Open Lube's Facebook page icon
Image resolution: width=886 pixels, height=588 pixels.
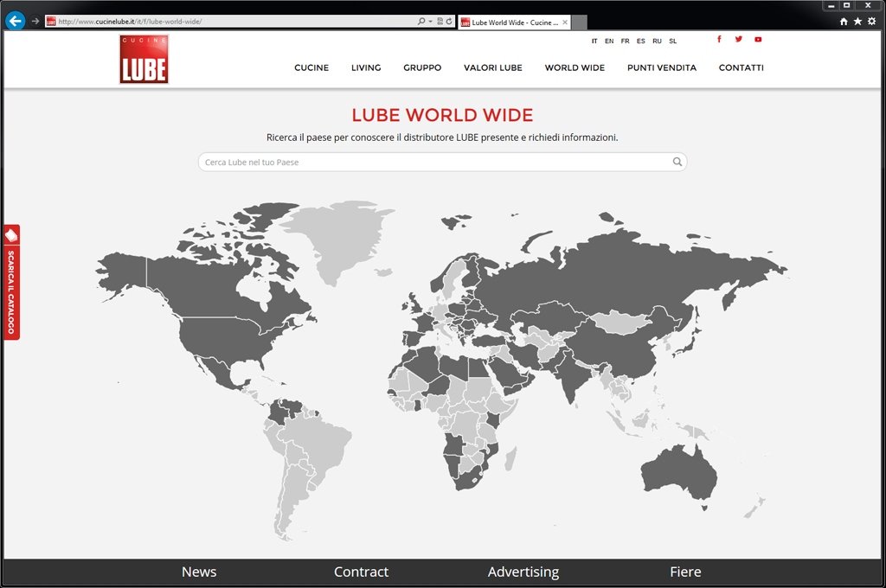[719, 40]
